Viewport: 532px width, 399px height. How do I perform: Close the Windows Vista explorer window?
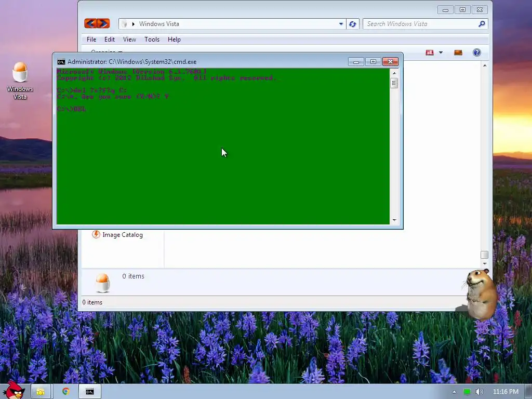click(x=480, y=10)
